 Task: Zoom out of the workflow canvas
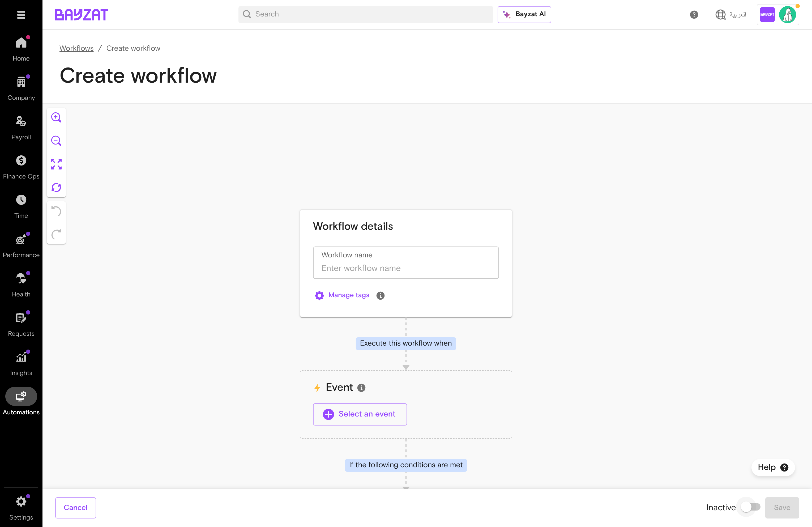56,141
